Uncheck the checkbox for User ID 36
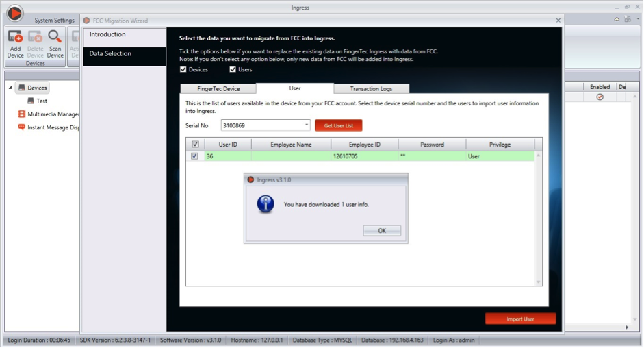Viewport: 644px width, 348px height. tap(194, 156)
